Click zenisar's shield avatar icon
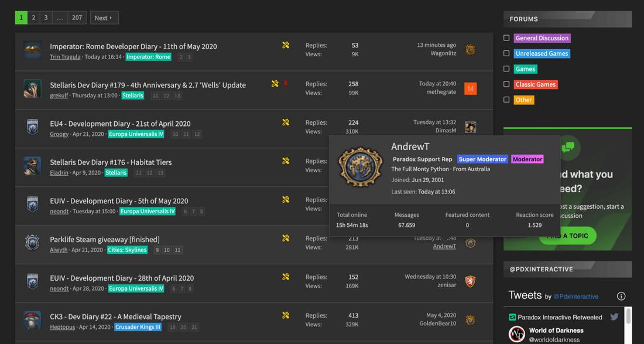Viewport: 644px width, 344px height. 470,282
